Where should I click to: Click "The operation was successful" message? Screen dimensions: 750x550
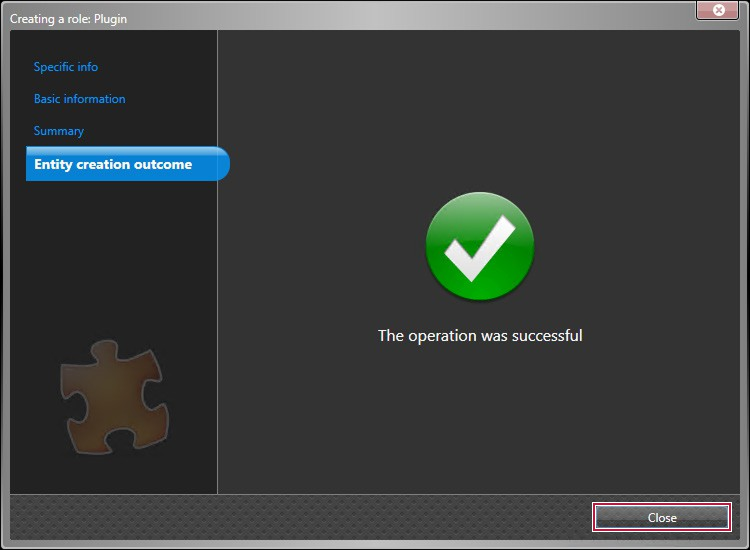click(x=480, y=336)
